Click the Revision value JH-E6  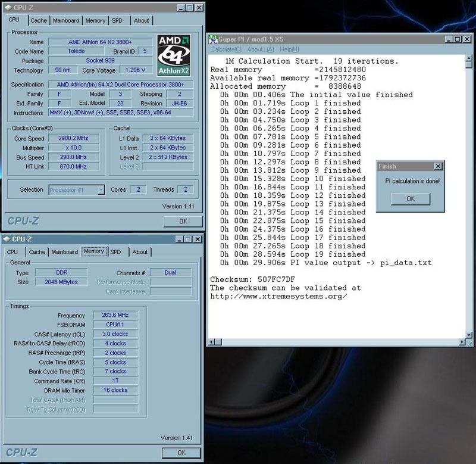point(180,103)
